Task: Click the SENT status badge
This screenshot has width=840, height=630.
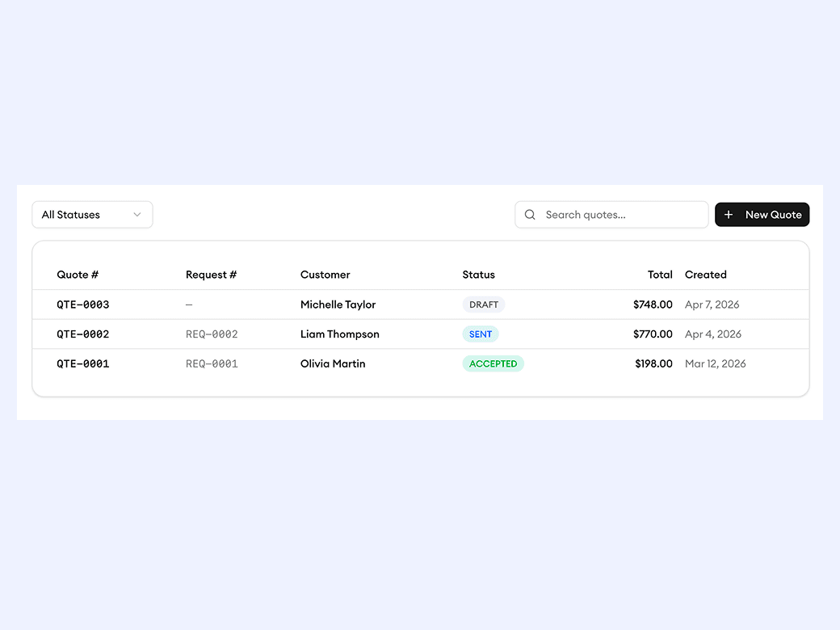Action: [x=481, y=334]
